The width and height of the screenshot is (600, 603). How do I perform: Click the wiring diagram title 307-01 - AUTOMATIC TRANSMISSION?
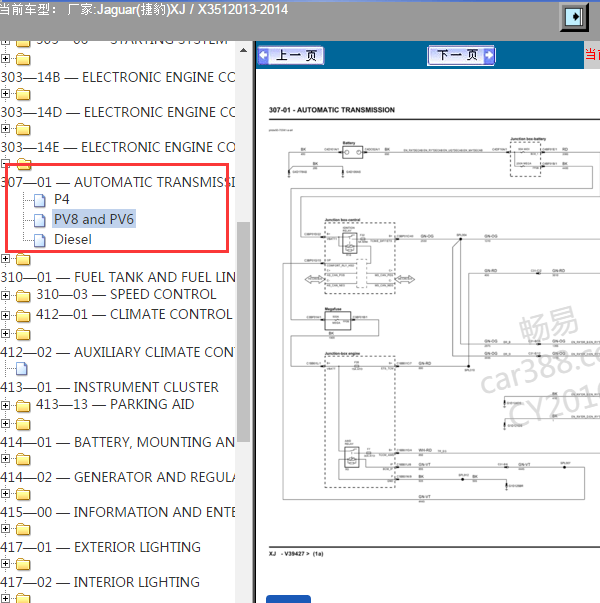(x=332, y=110)
